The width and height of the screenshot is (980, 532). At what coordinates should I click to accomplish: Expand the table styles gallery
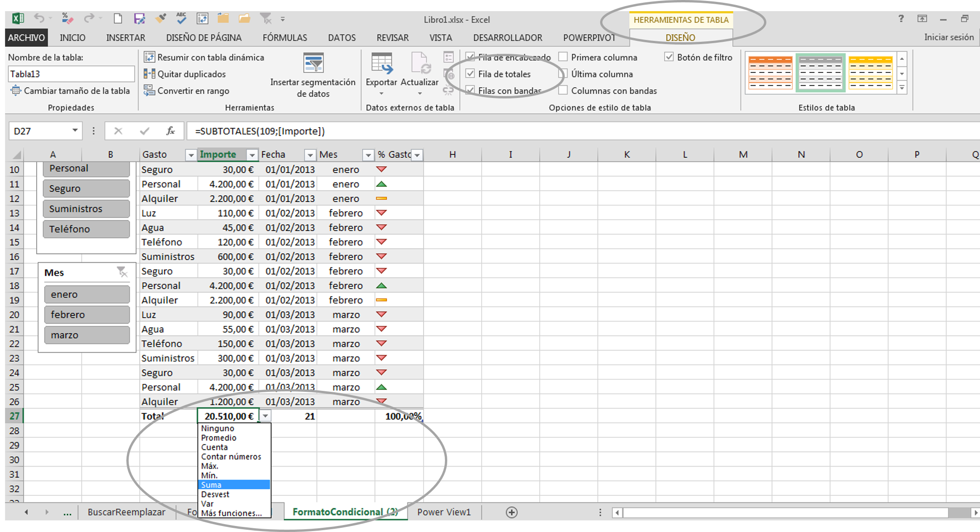pos(902,88)
